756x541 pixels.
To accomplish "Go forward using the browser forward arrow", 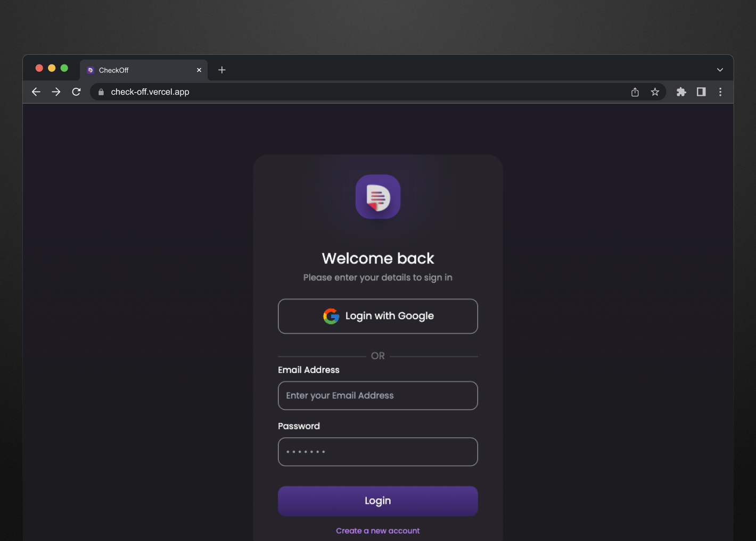I will click(56, 92).
